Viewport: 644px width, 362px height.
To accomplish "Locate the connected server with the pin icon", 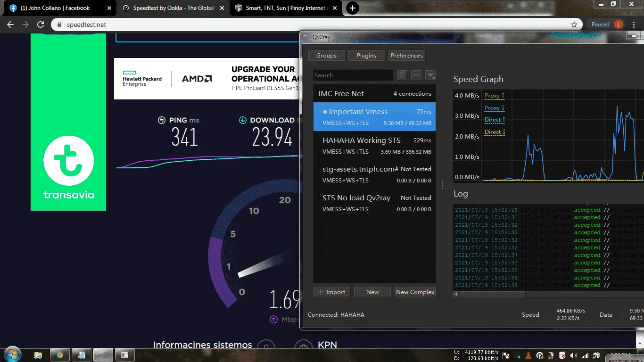I will coord(402,75).
